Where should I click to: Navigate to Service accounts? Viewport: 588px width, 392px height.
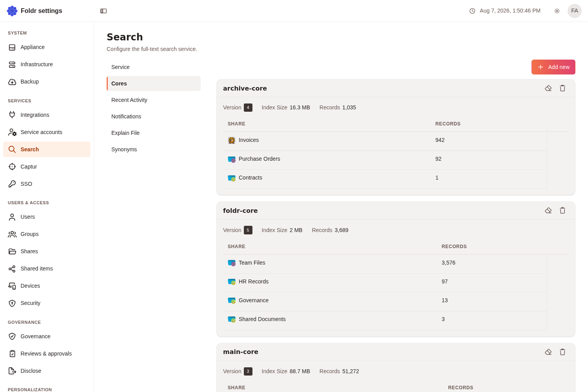(x=47, y=132)
